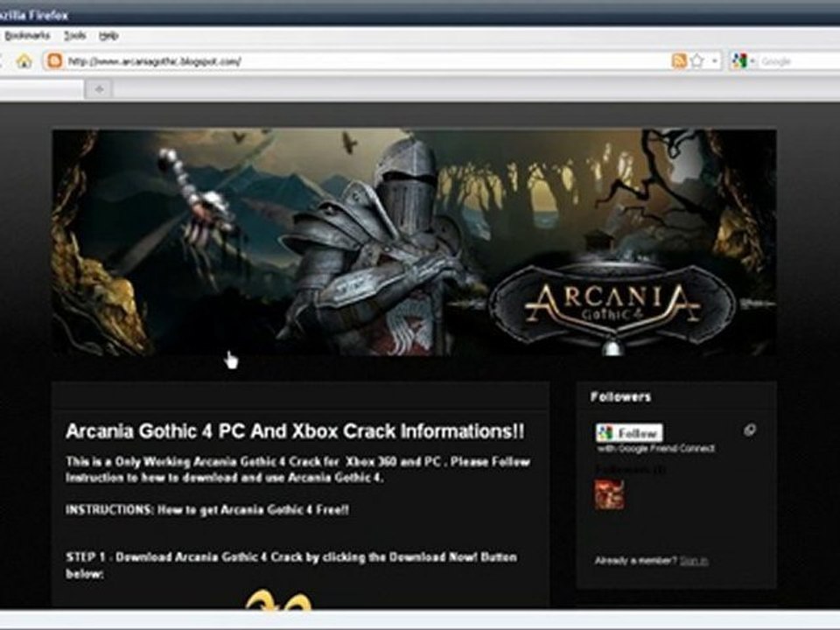Click the Arcania Gothic 4 logo emblem
The height and width of the screenshot is (630, 840).
click(x=612, y=305)
